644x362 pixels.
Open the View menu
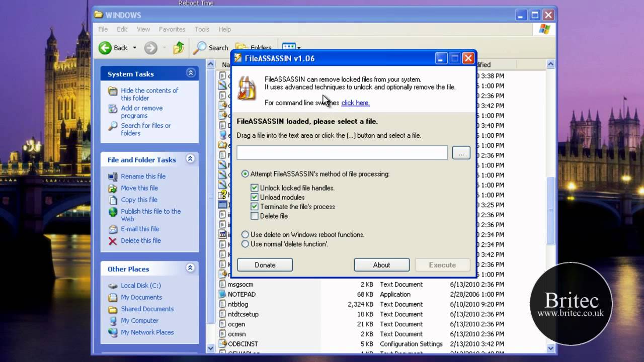point(143,29)
